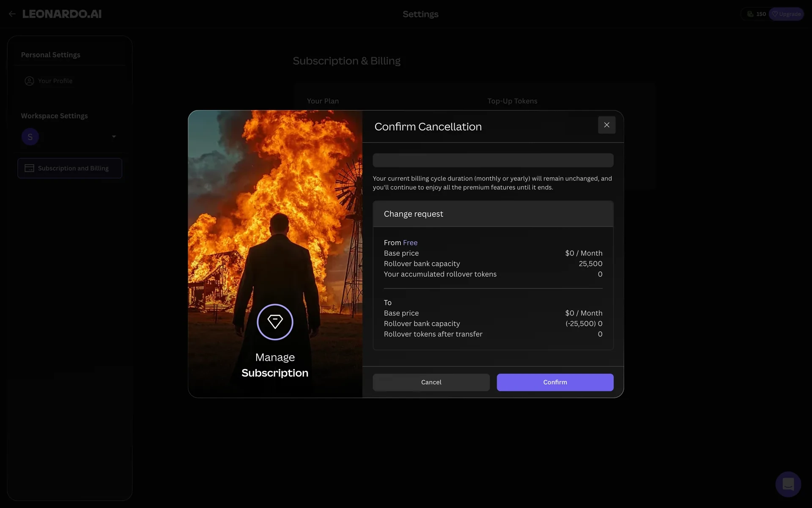Click the Upgrade button

786,14
